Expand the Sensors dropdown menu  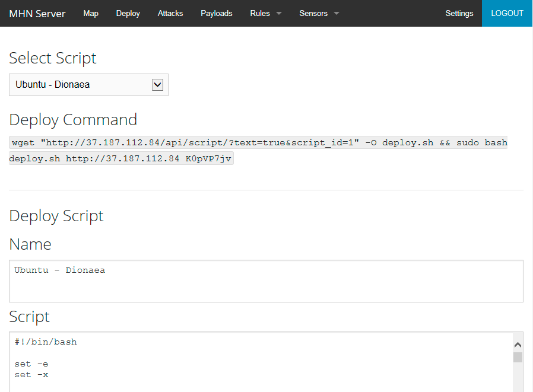tap(319, 13)
